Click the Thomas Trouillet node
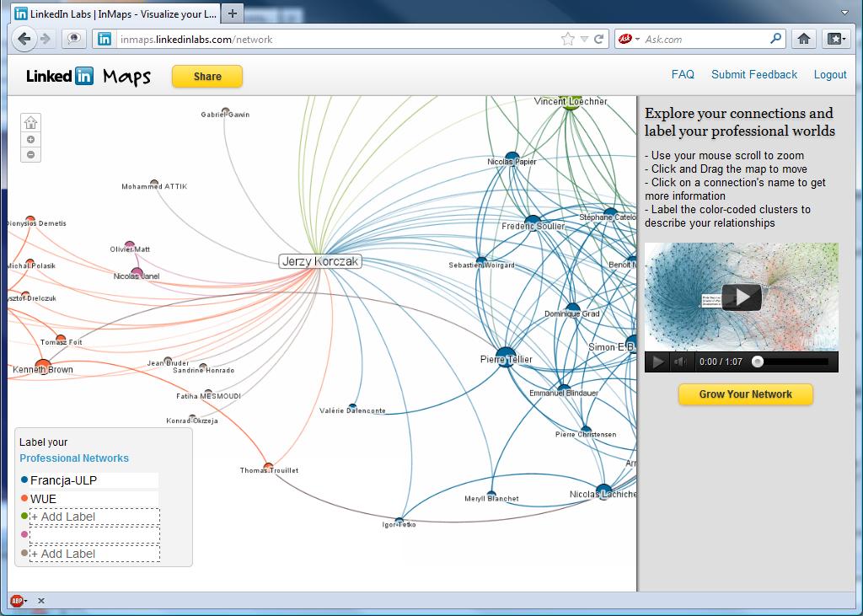 coord(268,467)
